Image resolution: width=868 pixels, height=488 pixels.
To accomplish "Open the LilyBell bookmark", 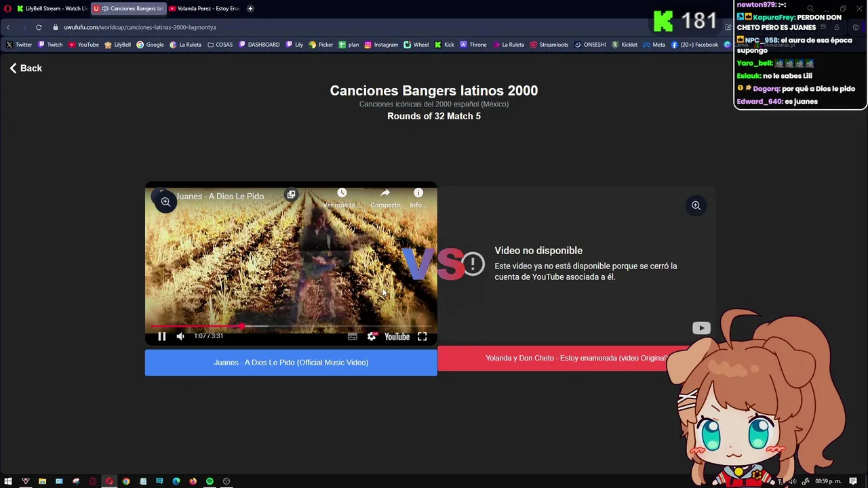I will click(117, 45).
